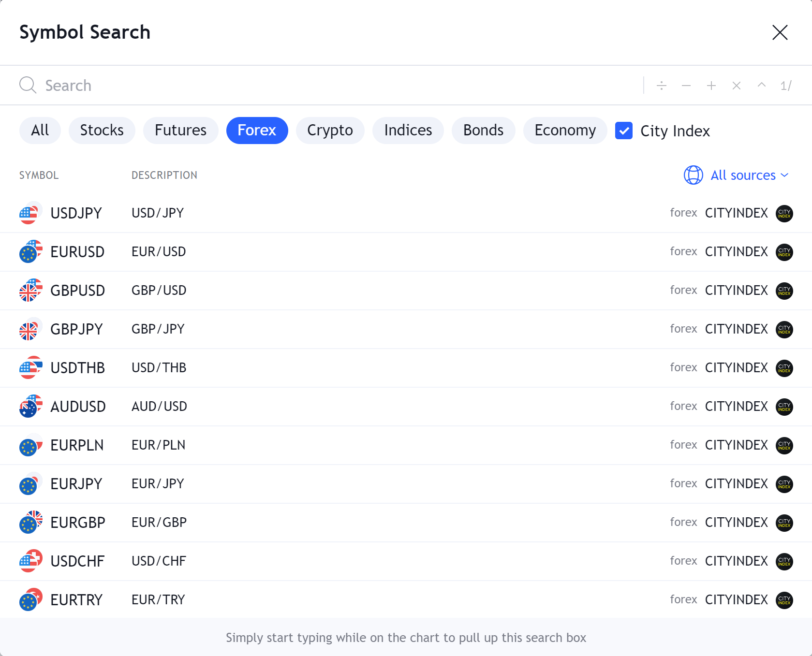The height and width of the screenshot is (656, 812).
Task: Click City Index logo in GBPUSD row
Action: pos(784,291)
